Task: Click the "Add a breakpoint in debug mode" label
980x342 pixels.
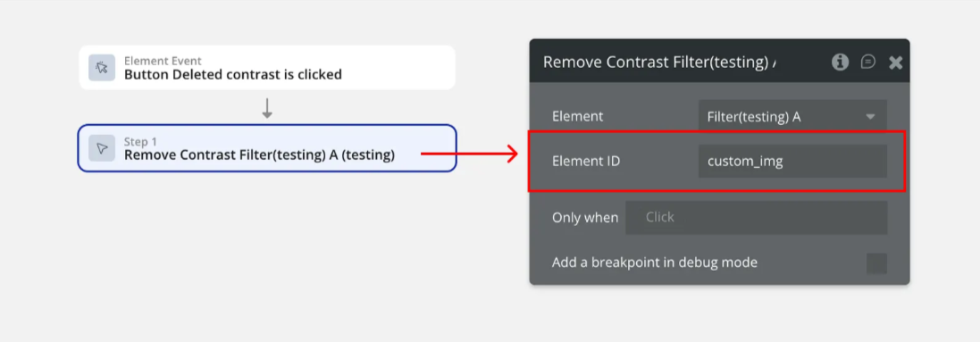Action: pos(654,263)
